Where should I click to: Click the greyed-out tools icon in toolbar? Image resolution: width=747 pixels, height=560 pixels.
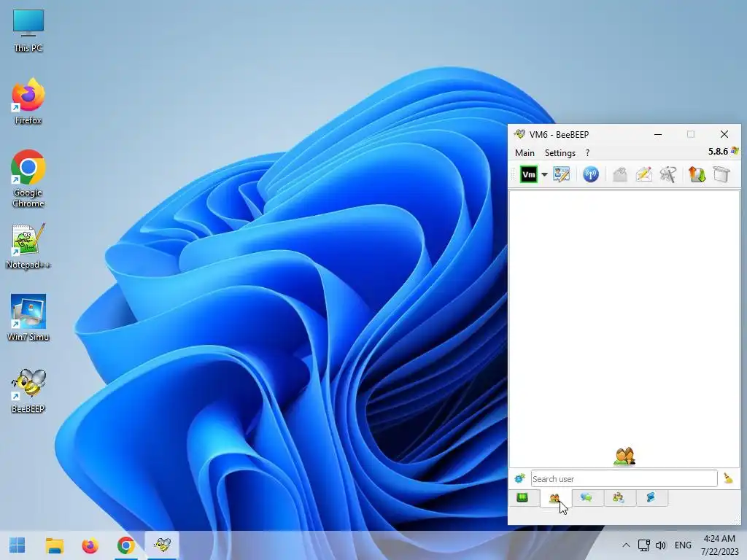[668, 174]
